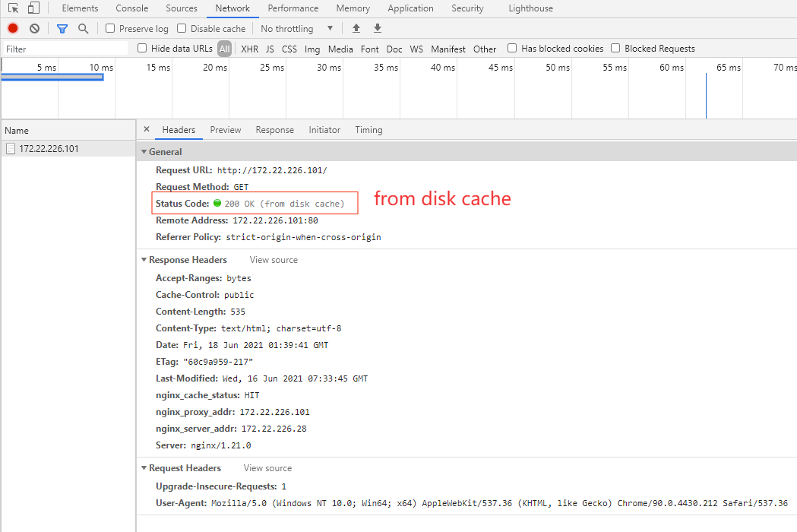Filter requests by Img

point(312,49)
